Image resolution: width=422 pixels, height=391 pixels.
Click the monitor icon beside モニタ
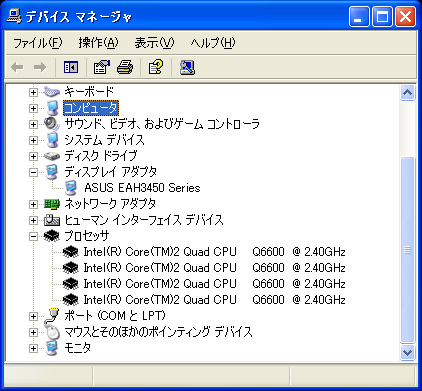tap(52, 348)
